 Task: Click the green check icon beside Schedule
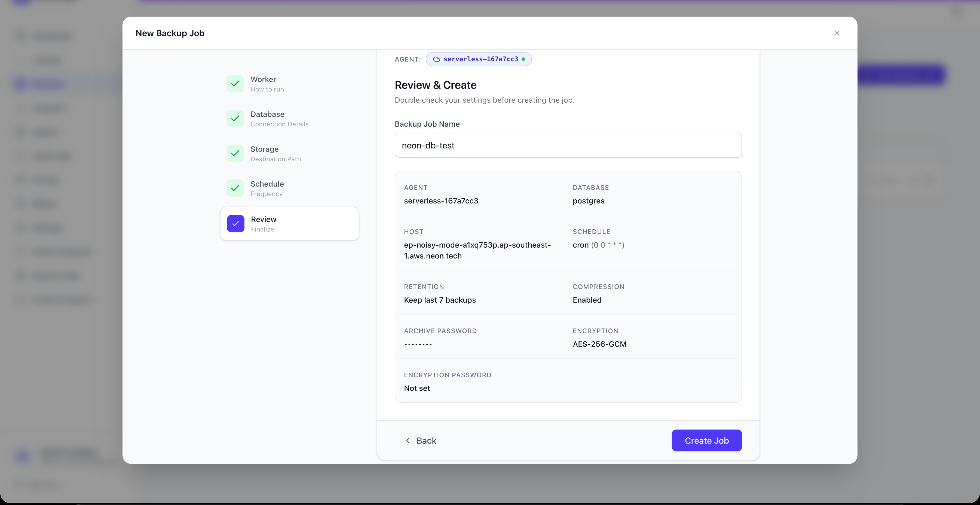click(235, 188)
